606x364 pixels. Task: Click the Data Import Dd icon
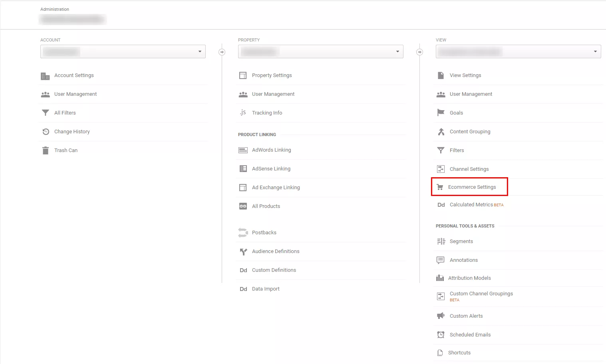(x=243, y=289)
